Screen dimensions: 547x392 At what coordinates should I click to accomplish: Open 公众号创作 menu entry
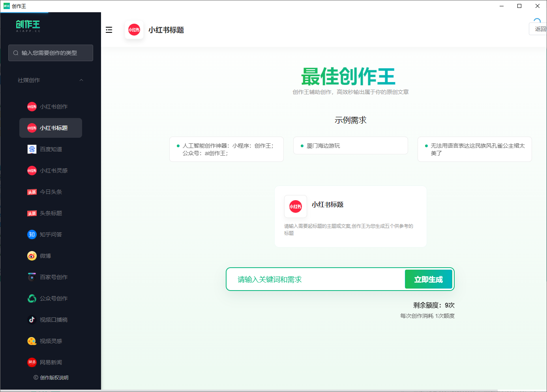pos(51,298)
